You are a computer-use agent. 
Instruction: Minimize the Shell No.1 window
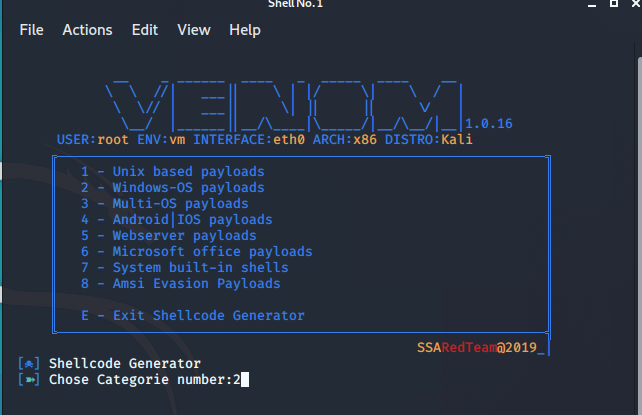(x=592, y=4)
